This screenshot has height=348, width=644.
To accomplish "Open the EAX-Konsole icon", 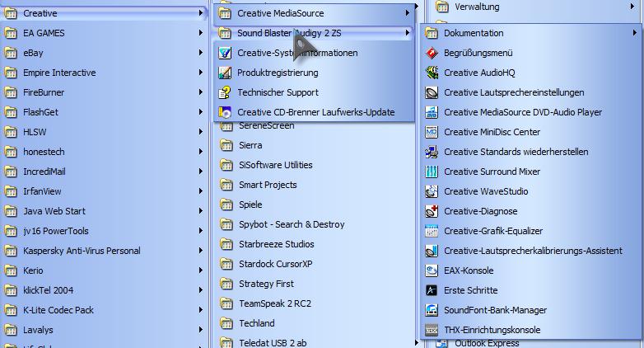I will 432,270.
